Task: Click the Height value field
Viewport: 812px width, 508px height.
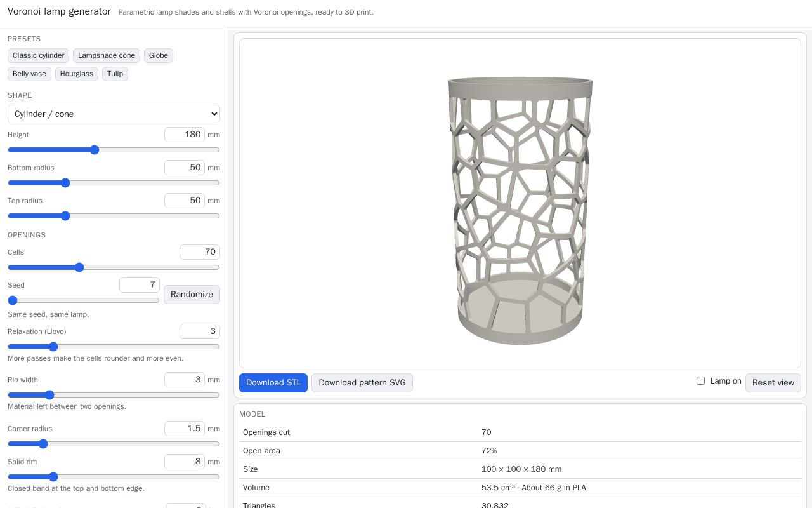Action: [x=185, y=135]
